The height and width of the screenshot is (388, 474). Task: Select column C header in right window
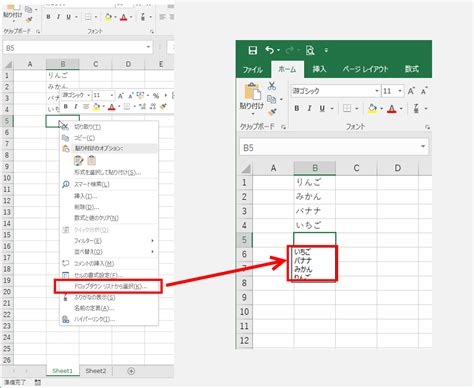[x=356, y=168]
